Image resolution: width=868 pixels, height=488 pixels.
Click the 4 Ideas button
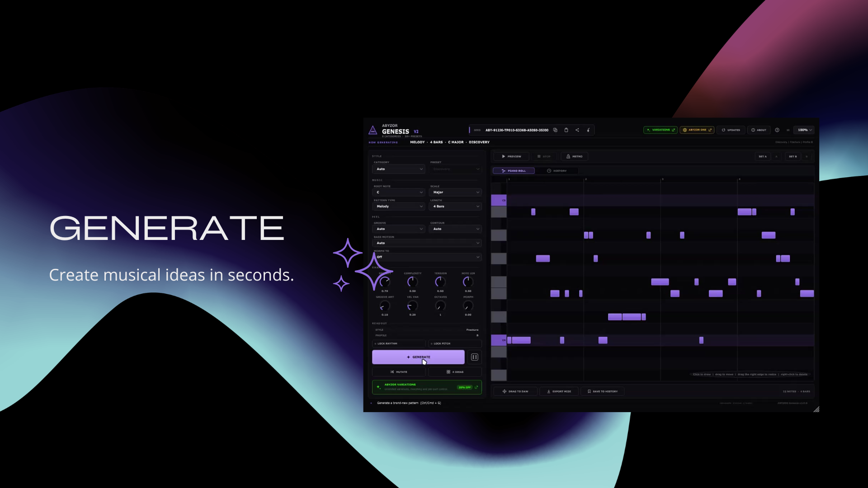tap(455, 372)
